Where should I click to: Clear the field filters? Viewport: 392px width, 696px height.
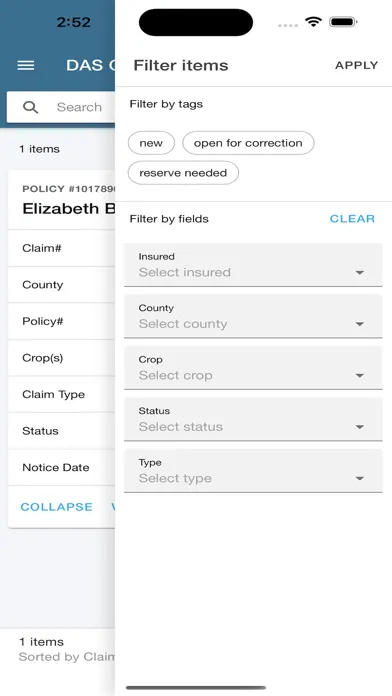(352, 218)
